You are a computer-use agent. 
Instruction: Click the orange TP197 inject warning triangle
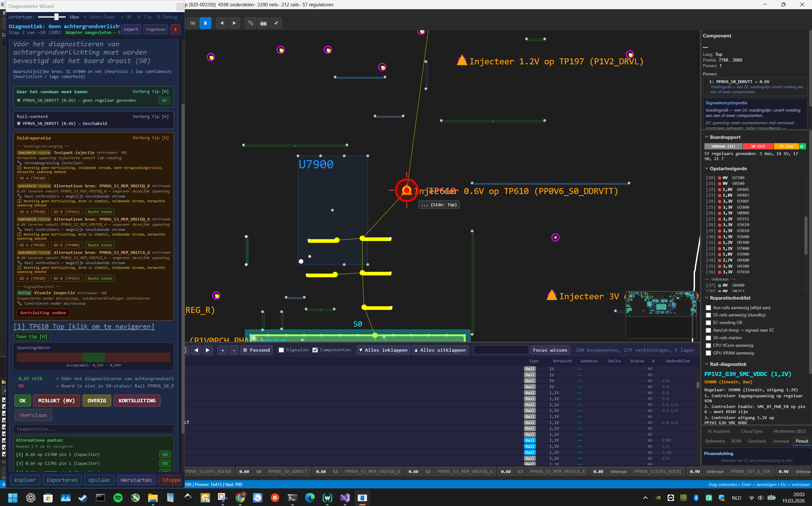tap(462, 61)
